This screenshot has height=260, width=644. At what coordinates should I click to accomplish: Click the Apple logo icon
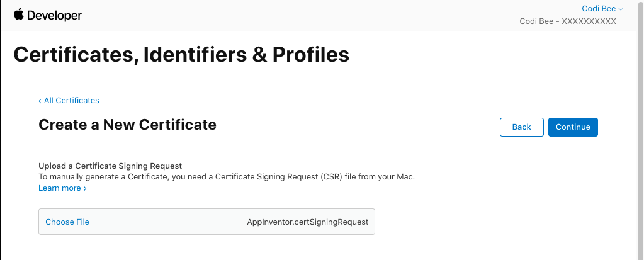coord(18,14)
